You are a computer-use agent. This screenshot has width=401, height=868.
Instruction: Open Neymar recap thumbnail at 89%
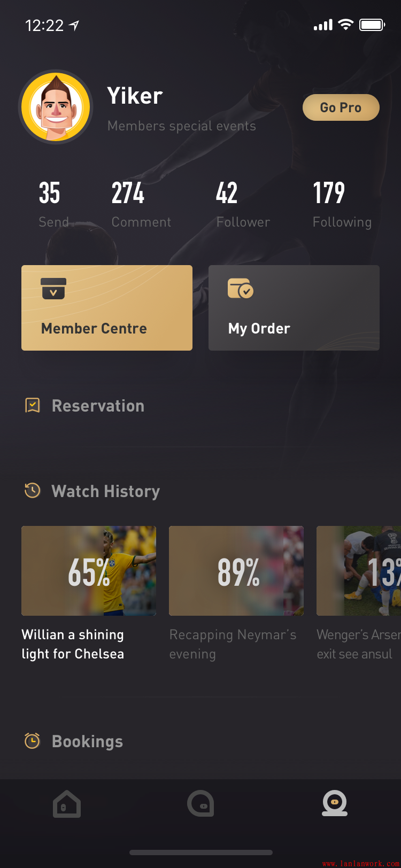click(236, 571)
